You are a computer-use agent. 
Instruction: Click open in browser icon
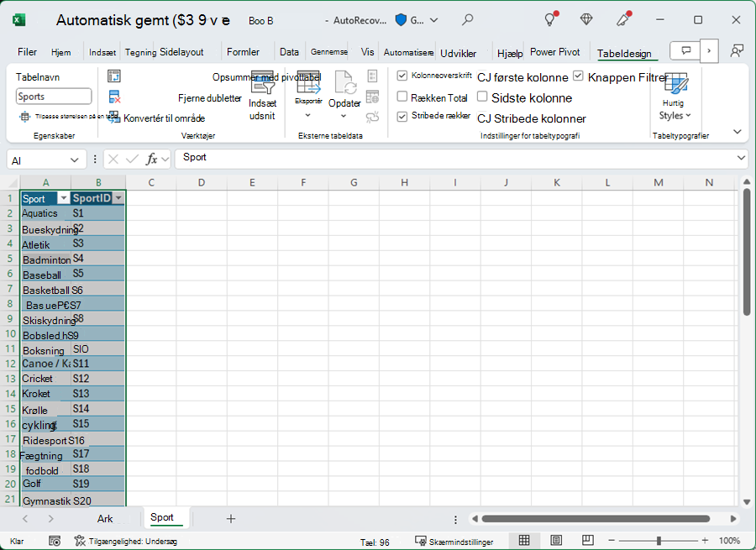click(372, 97)
